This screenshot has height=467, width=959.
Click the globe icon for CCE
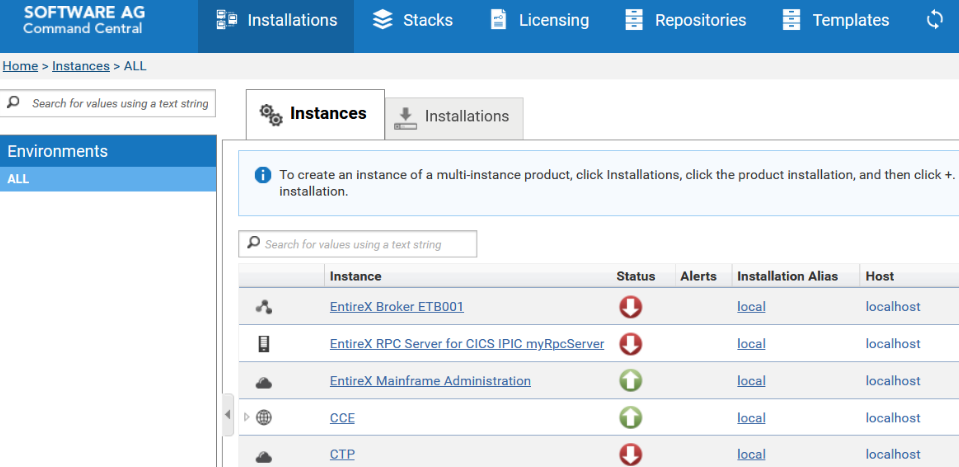pos(264,418)
